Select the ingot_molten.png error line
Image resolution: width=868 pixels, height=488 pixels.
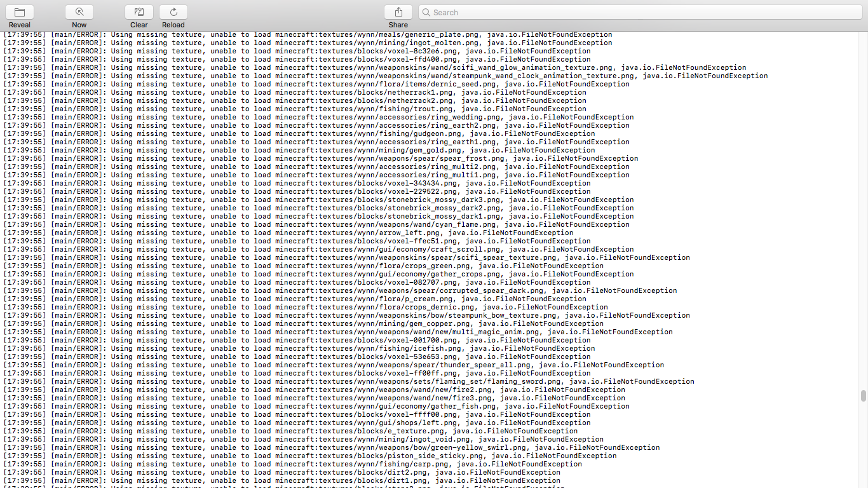click(x=308, y=43)
